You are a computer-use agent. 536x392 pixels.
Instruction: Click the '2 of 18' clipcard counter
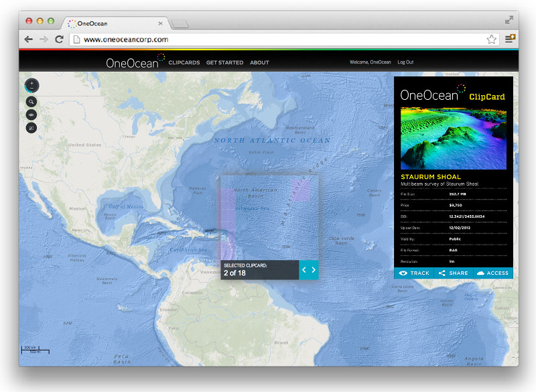[235, 273]
